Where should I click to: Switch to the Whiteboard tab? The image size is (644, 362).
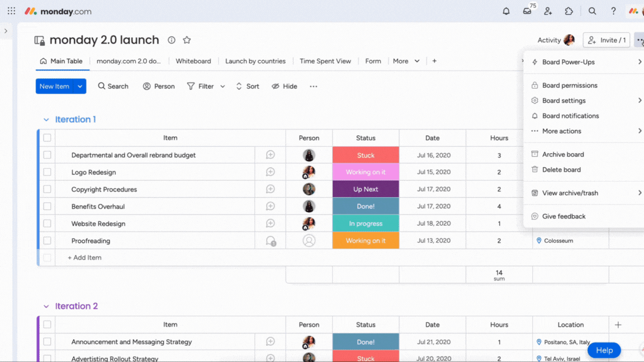193,61
